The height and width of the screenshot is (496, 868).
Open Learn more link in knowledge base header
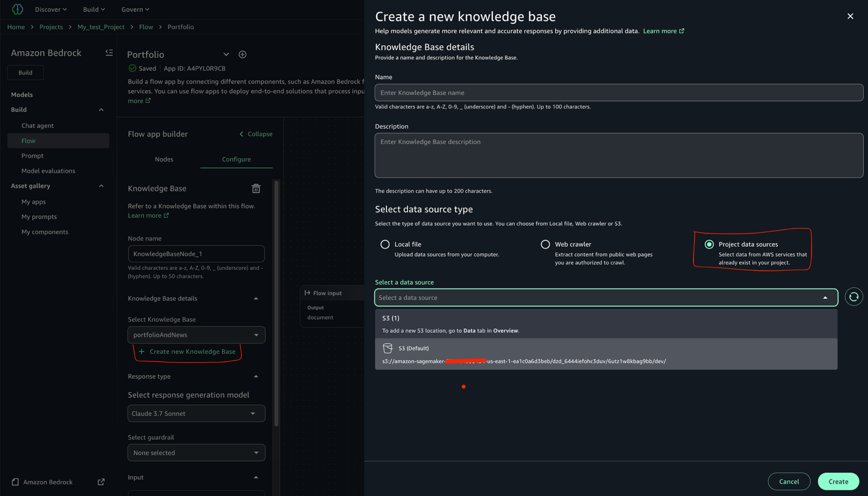(663, 31)
